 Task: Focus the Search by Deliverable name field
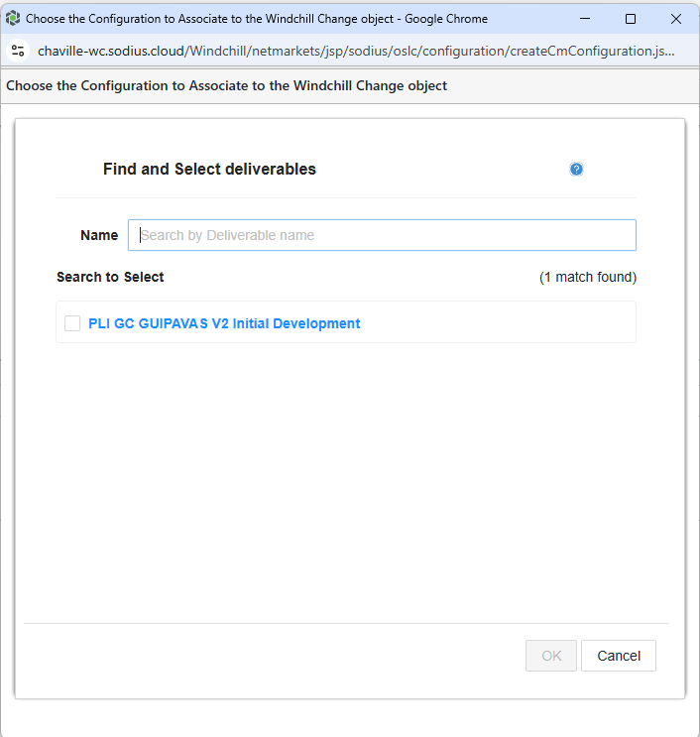click(x=382, y=235)
